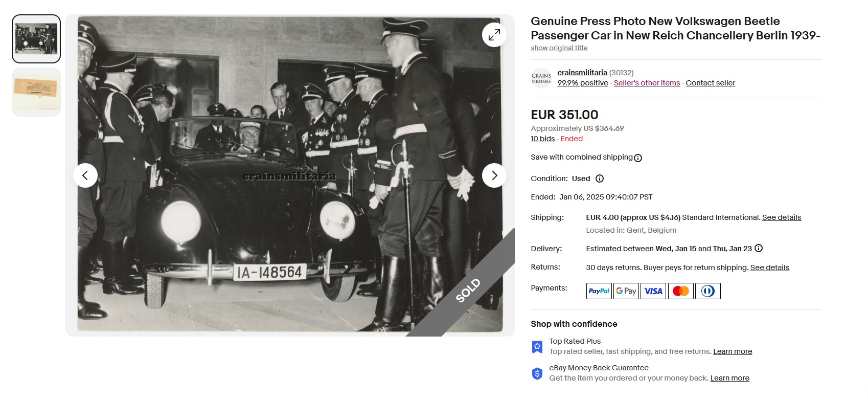Contact the seller
Viewport: 868px width, 401px height.
[x=710, y=83]
